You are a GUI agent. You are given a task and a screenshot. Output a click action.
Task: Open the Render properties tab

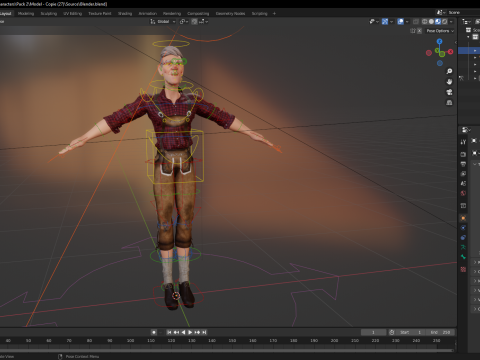coord(463,154)
